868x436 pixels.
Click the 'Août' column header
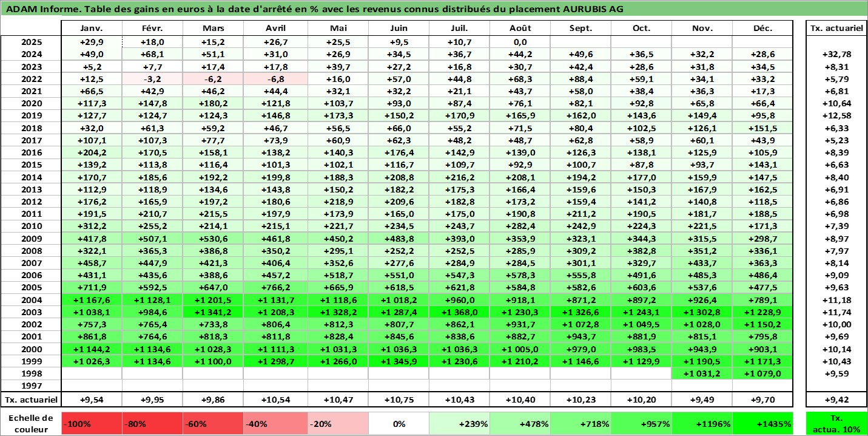click(x=520, y=29)
